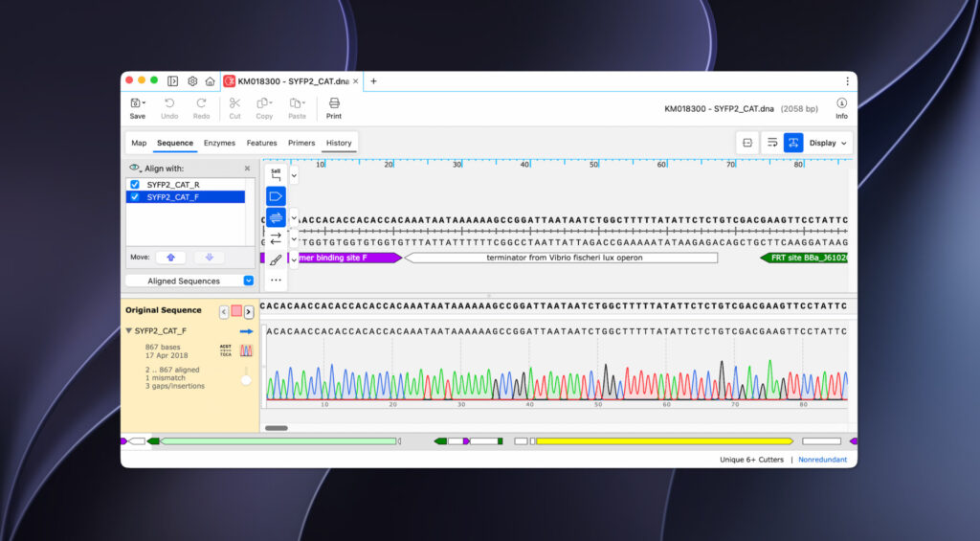
Task: Click the yellow feature bar in overview map
Action: [x=664, y=441]
